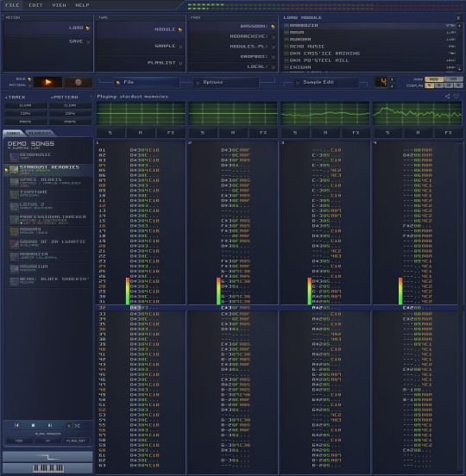Screen dimensions: 466x476
Task: Open the piano keyboard panel
Action: pos(48,468)
